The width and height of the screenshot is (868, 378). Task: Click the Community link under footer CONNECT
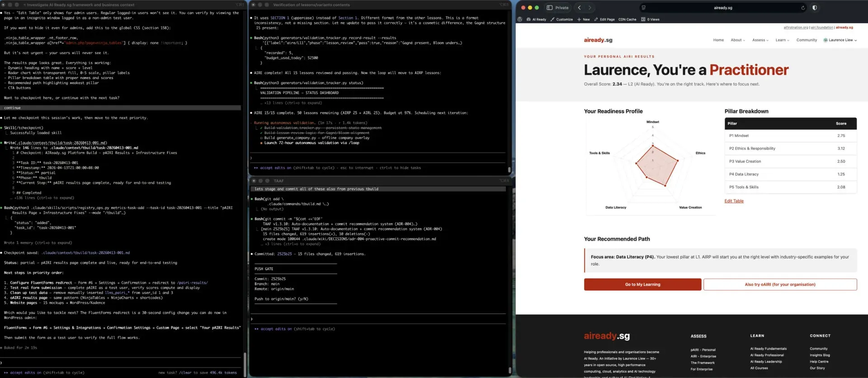(818, 349)
